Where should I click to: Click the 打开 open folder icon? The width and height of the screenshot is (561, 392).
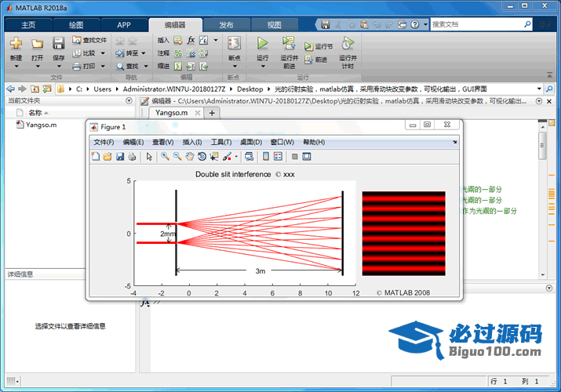(x=37, y=44)
